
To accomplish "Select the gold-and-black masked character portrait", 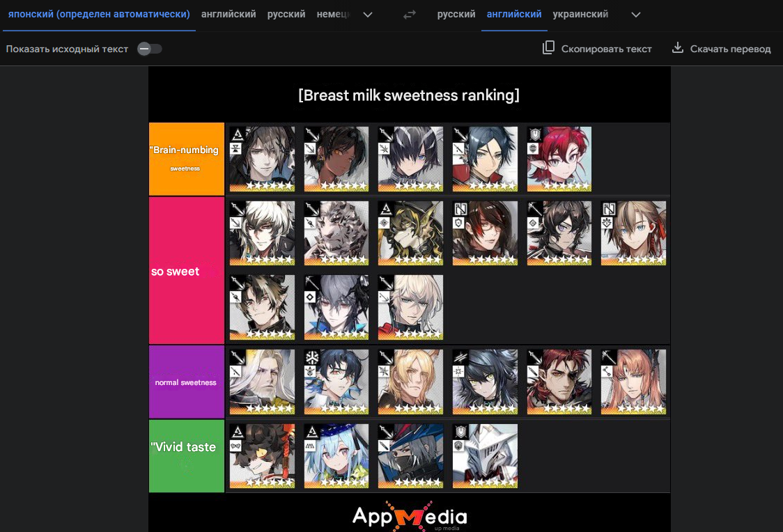I will point(410,233).
